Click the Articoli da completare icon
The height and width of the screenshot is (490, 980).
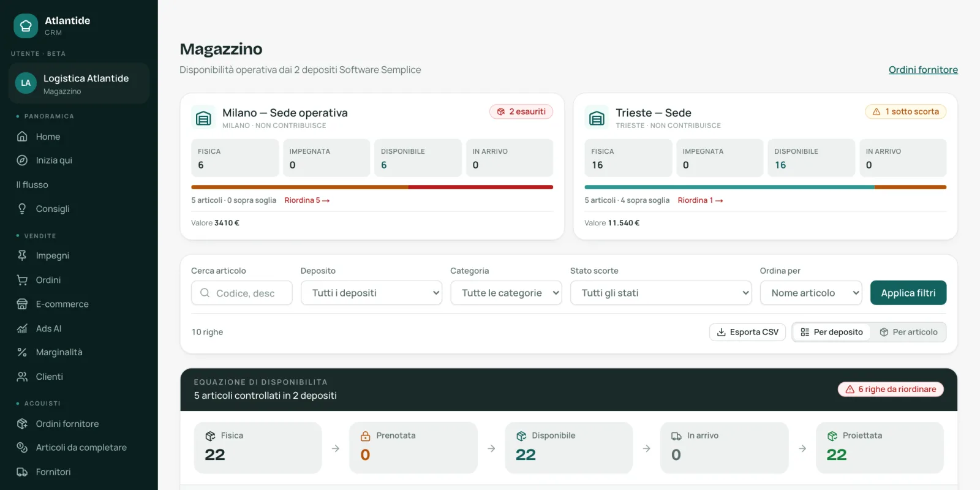tap(22, 448)
